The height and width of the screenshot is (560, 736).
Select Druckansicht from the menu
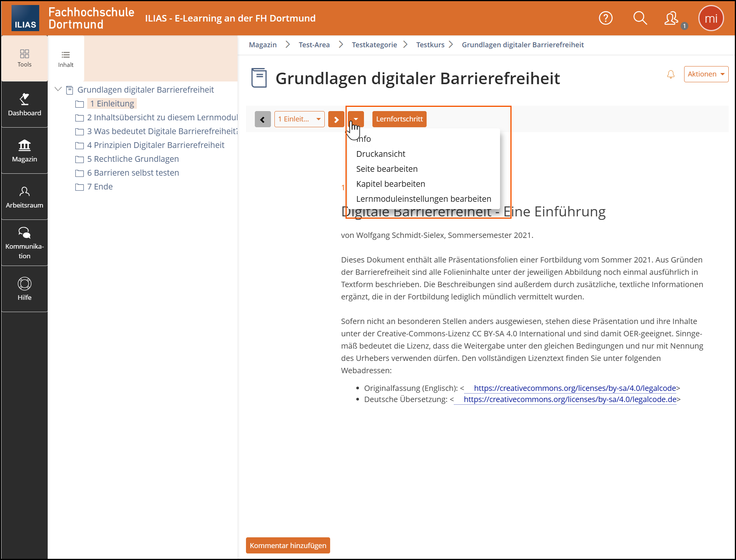point(380,154)
